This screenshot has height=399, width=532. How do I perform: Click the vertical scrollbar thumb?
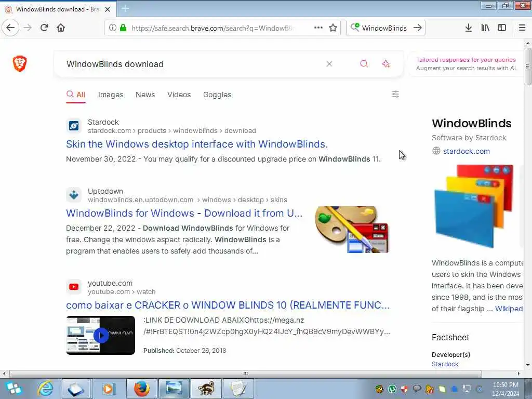click(x=527, y=66)
